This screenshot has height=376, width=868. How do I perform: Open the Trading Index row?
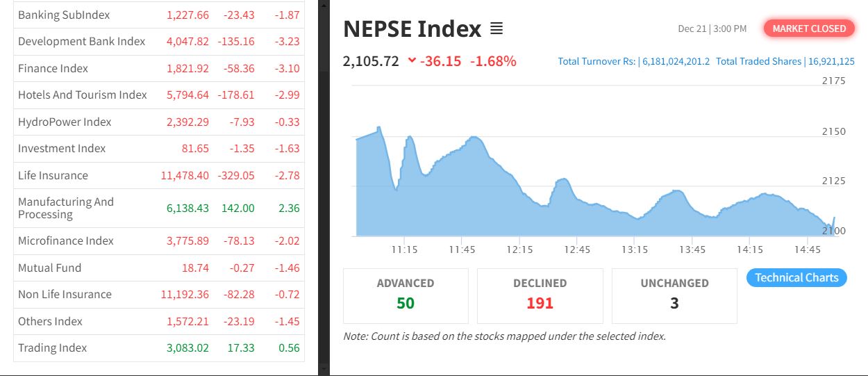[x=53, y=348]
